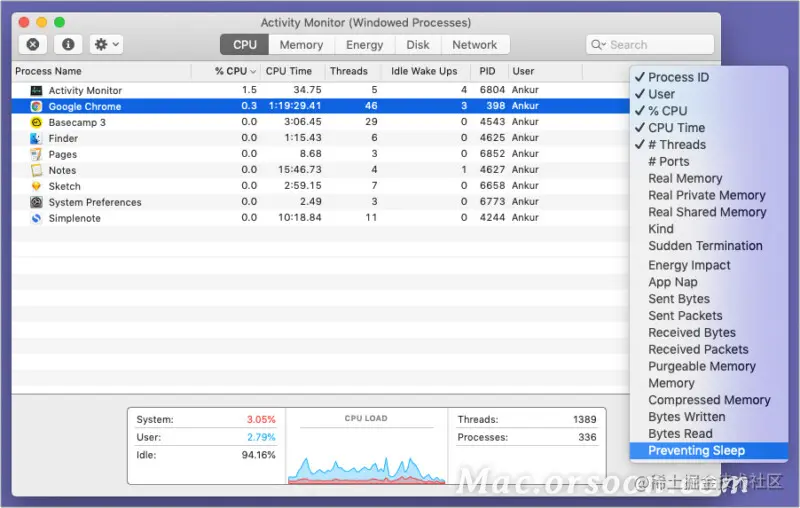Screen dimensions: 800x508
Task: Switch to the Network tab
Action: [474, 45]
